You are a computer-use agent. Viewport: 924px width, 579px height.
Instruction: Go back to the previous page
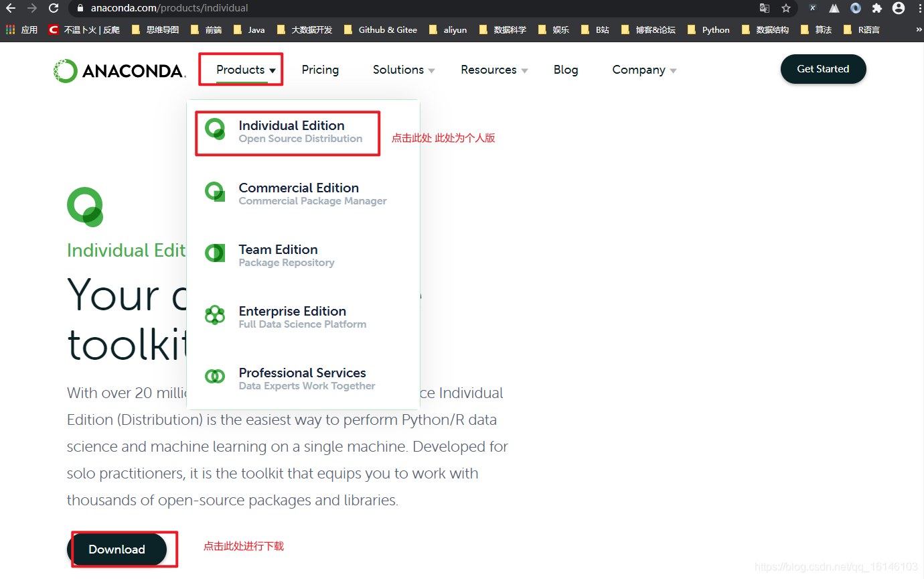pyautogui.click(x=10, y=8)
